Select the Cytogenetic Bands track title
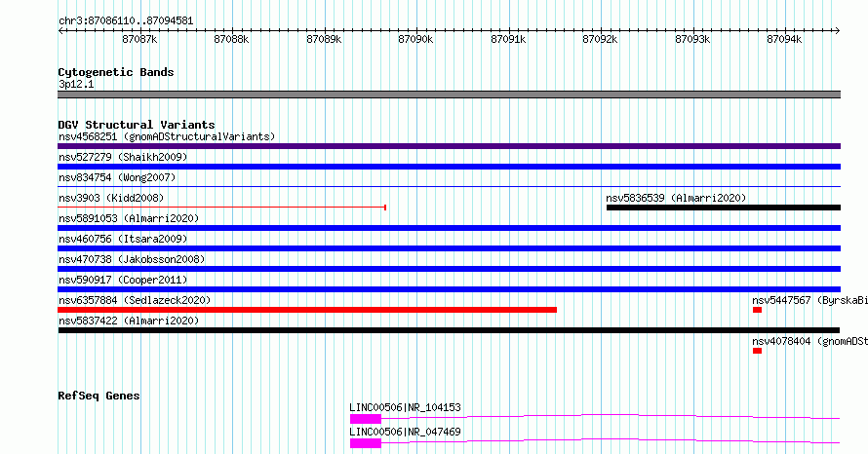The image size is (868, 454). (116, 72)
